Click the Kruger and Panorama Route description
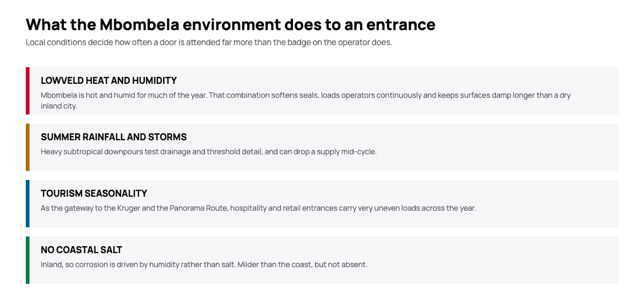 pyautogui.click(x=258, y=208)
